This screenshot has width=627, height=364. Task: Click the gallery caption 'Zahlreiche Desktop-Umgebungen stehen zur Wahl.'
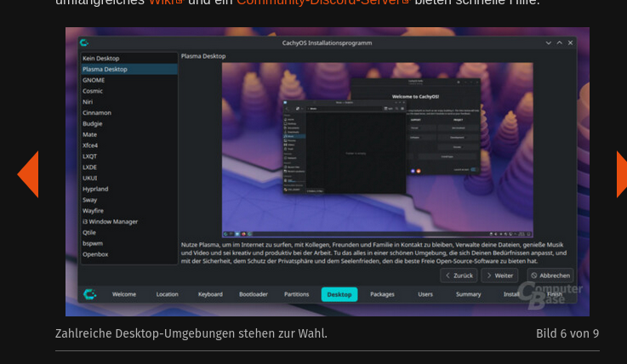coord(191,333)
